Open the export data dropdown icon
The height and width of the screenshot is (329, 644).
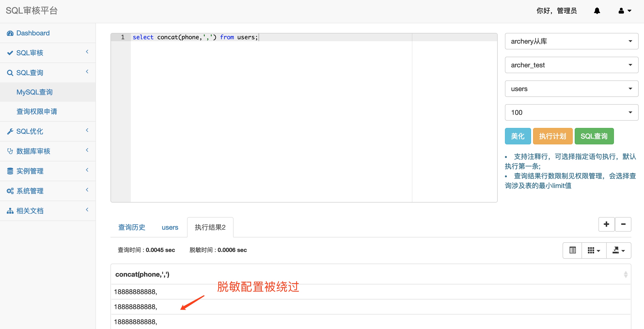pos(618,250)
